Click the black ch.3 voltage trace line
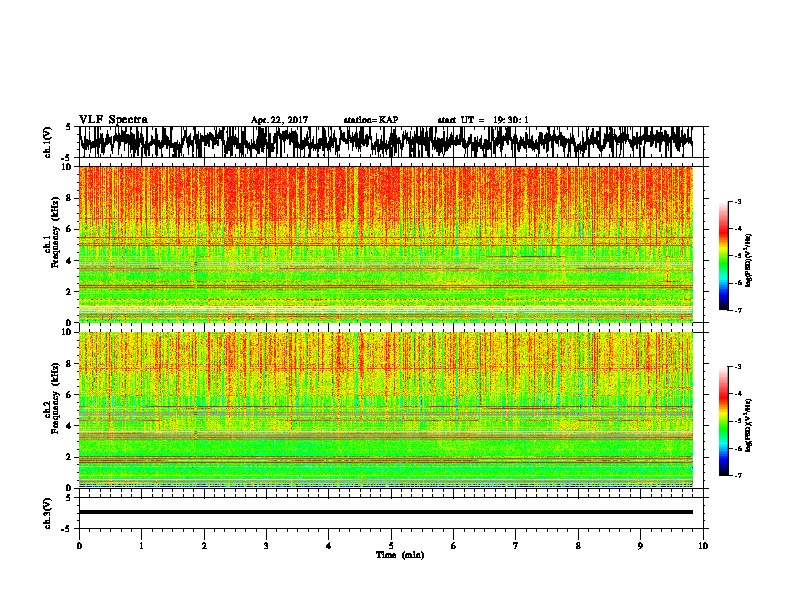This screenshot has height=612, width=792. 385,512
